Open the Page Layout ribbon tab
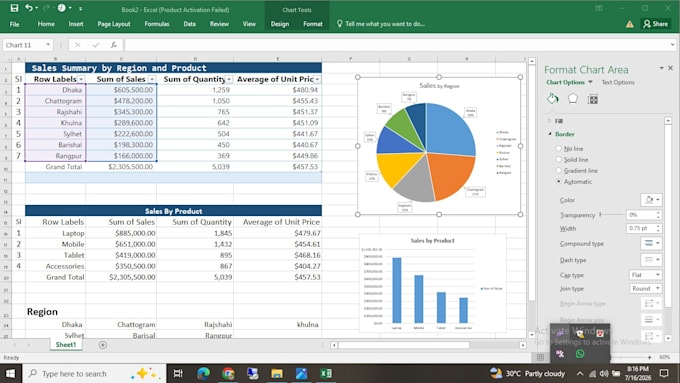 coord(114,24)
